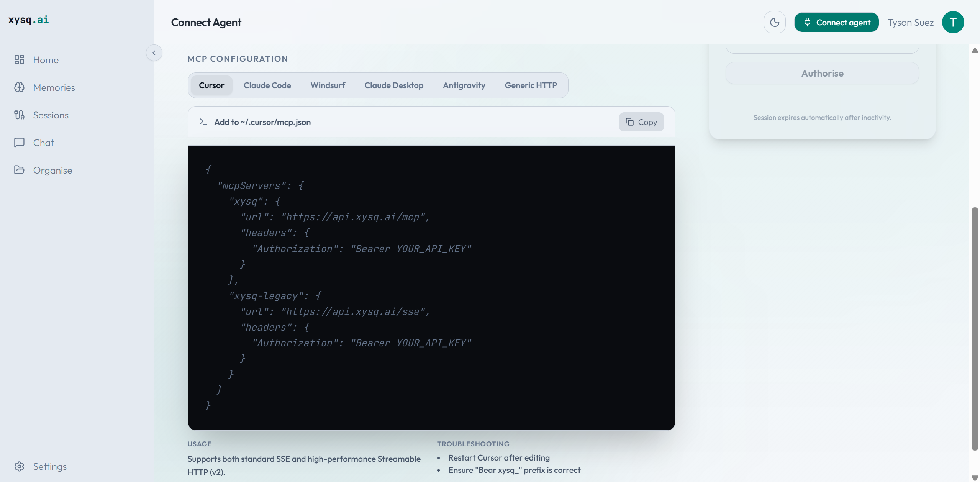The image size is (980, 482).
Task: Click the scroll down arrow
Action: point(975,478)
